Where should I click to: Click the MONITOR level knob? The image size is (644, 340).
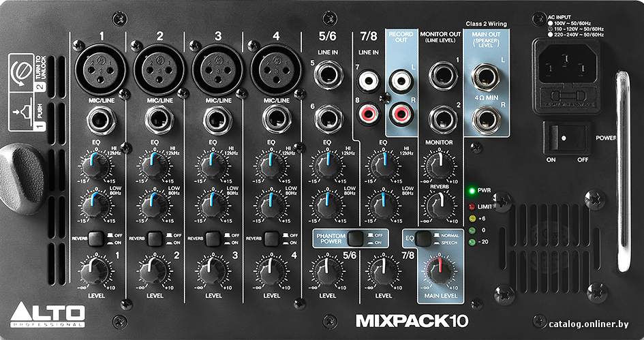(440, 165)
